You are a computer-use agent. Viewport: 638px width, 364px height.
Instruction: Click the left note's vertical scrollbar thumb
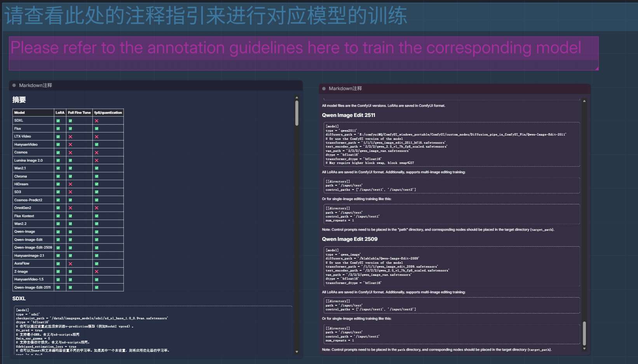pyautogui.click(x=296, y=113)
